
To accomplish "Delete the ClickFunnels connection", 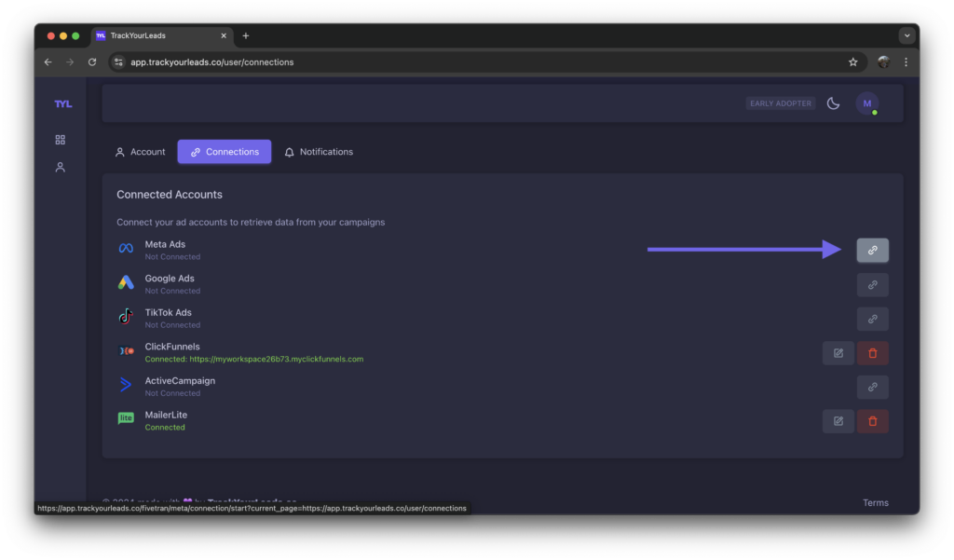I will 872,353.
